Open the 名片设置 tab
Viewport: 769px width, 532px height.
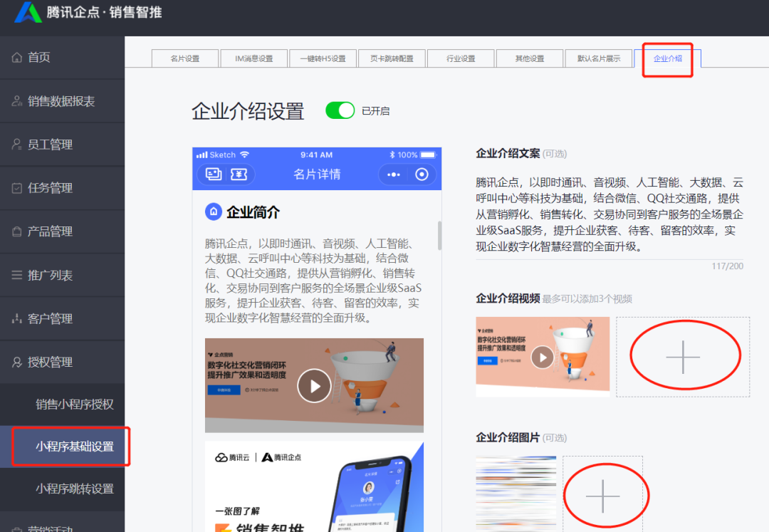[185, 58]
